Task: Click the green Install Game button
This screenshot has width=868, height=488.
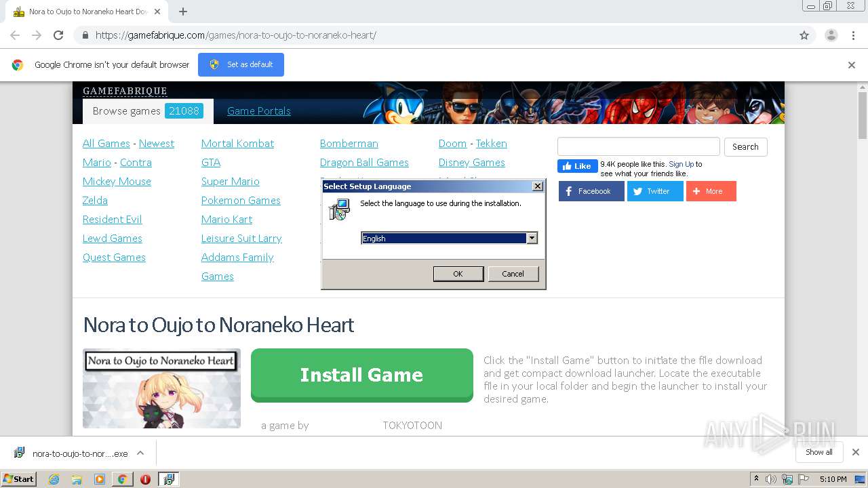Action: (362, 375)
